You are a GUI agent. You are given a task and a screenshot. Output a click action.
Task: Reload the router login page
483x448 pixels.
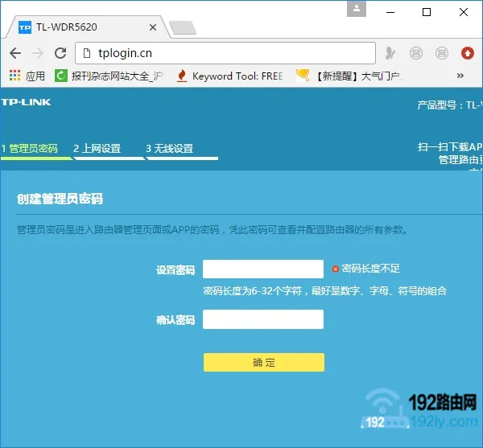coord(60,53)
